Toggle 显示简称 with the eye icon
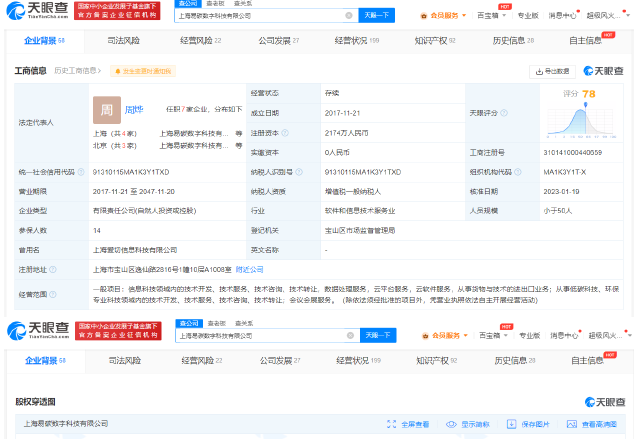 click(x=451, y=424)
